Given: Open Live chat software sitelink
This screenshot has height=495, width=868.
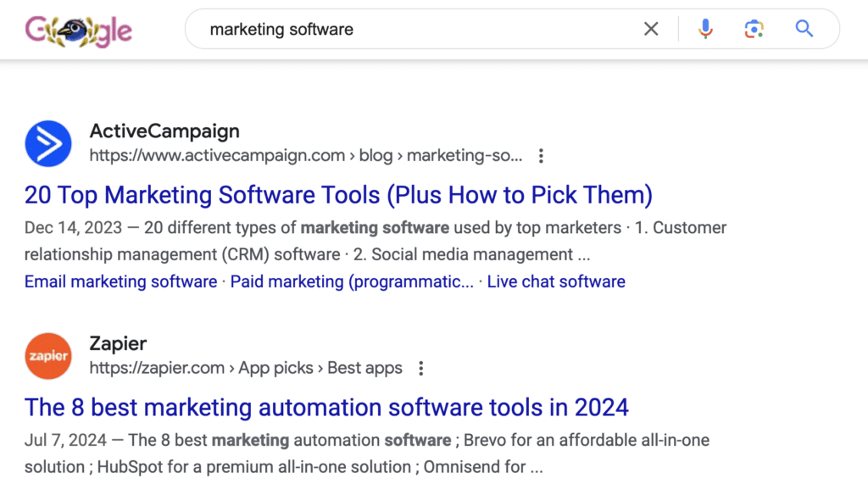Looking at the screenshot, I should coord(556,282).
